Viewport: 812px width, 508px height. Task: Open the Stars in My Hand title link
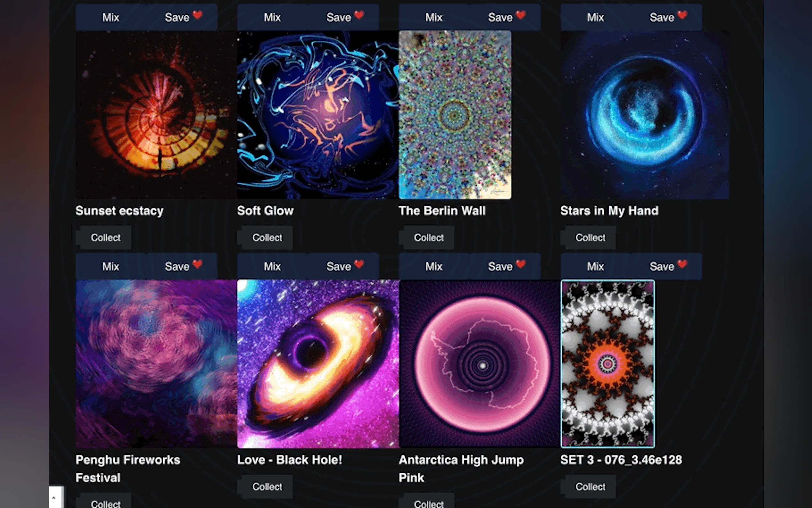tap(609, 211)
